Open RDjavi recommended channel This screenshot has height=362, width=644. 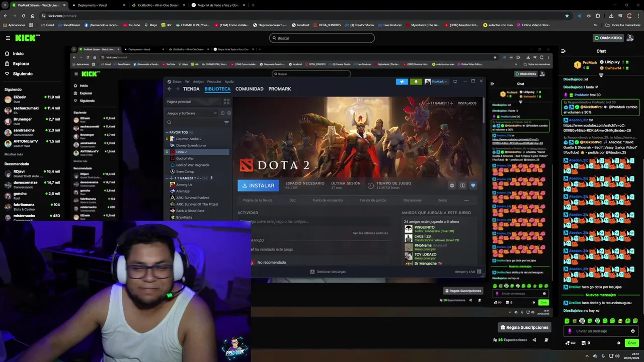pyautogui.click(x=32, y=173)
